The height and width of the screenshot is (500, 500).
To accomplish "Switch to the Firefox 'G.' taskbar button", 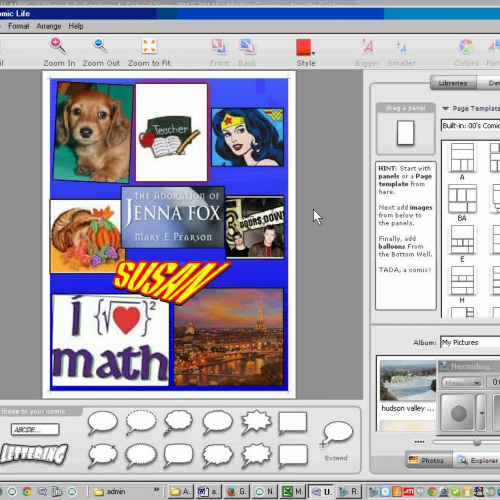I will point(236,491).
